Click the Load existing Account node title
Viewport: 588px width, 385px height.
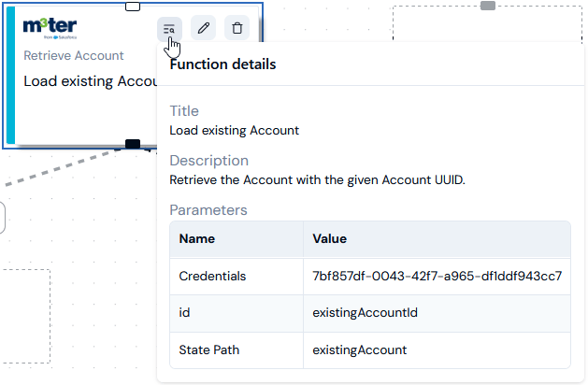point(91,81)
